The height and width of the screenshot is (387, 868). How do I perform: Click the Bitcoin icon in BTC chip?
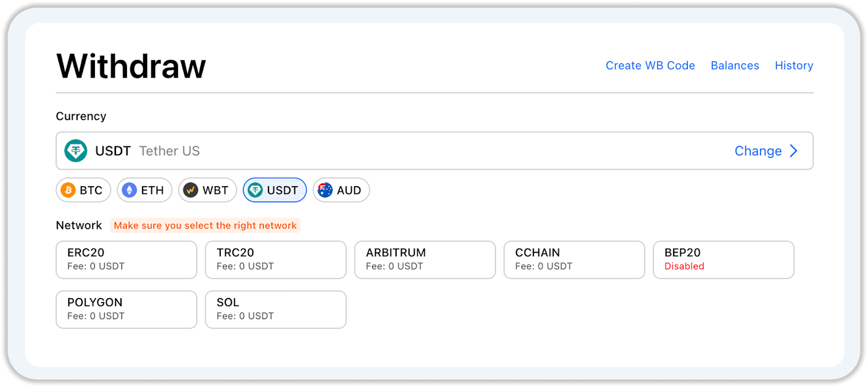coord(68,190)
